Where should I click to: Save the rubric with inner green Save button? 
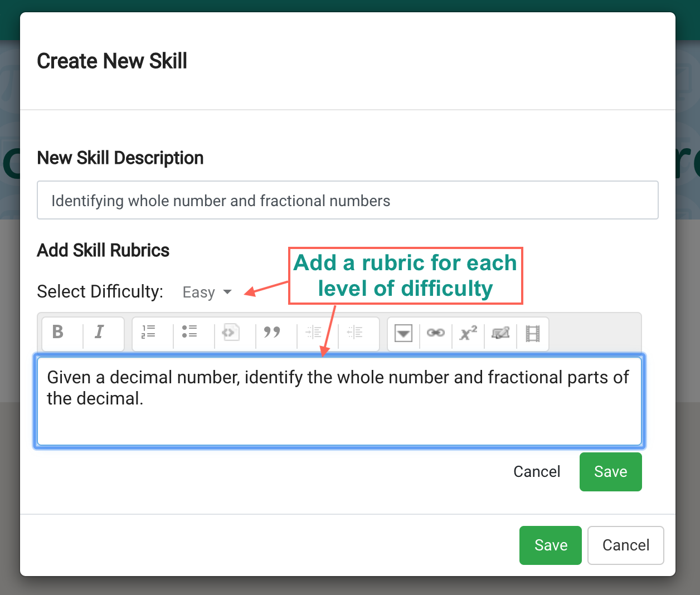(x=611, y=472)
